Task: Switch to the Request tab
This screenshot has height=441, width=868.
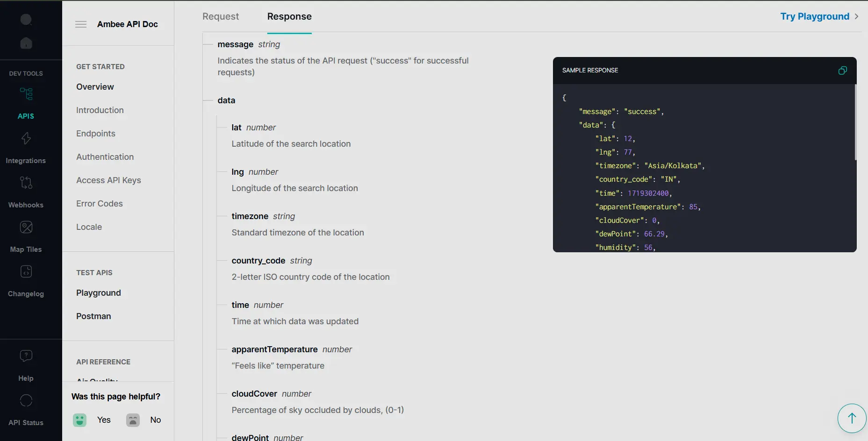Action: (x=220, y=16)
